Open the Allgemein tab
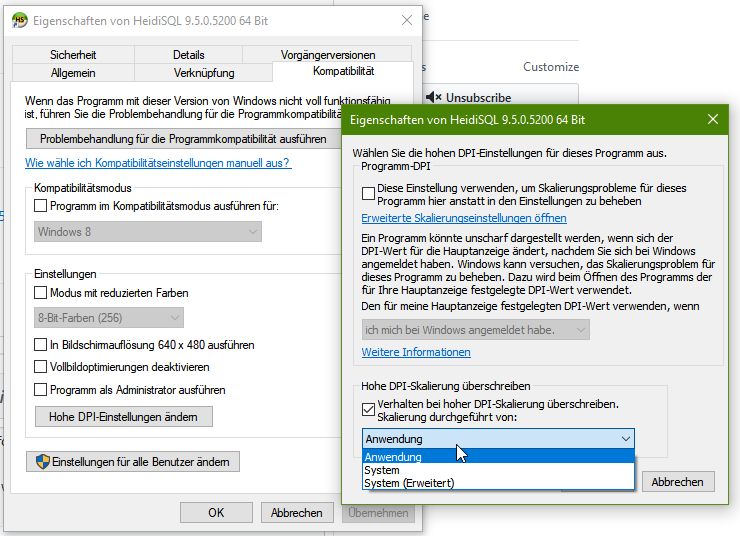 point(73,73)
